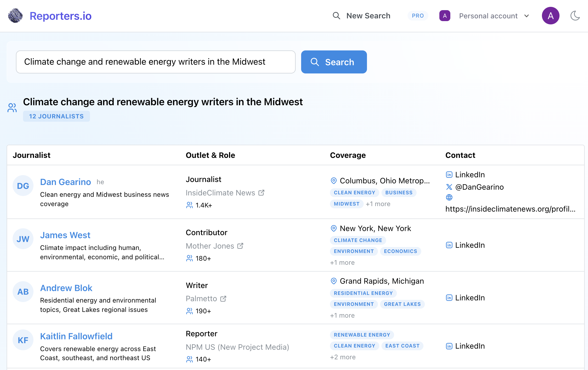This screenshot has height=370, width=588.
Task: Click the location pin for Grand Rapids, Michigan
Action: click(x=333, y=281)
